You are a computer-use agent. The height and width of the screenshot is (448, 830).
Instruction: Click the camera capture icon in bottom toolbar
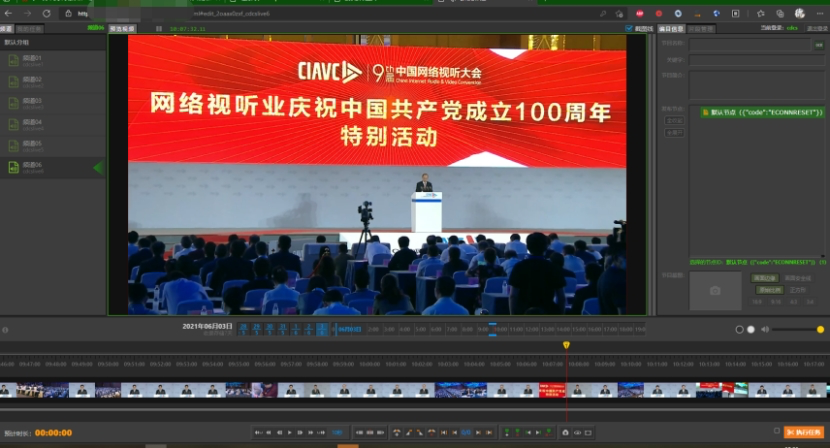point(565,432)
